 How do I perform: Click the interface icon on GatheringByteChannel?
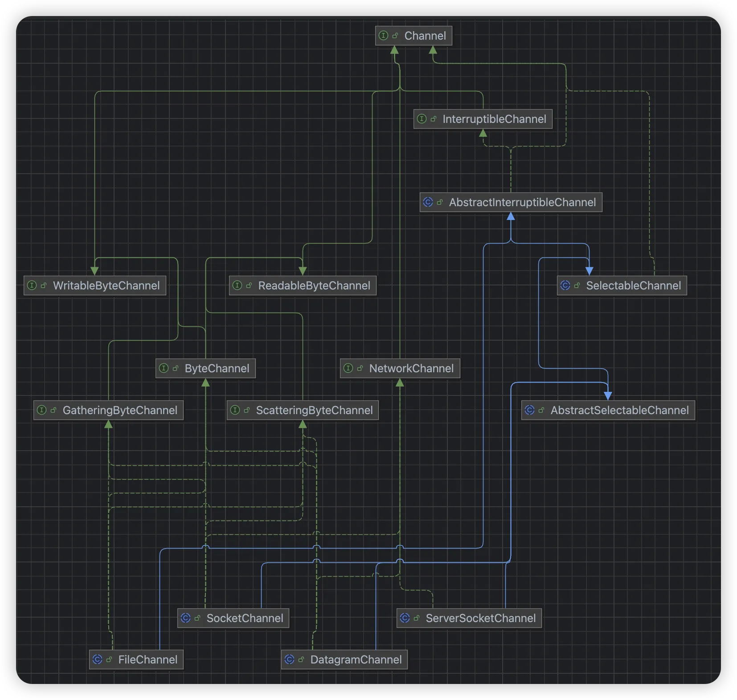[x=42, y=410]
